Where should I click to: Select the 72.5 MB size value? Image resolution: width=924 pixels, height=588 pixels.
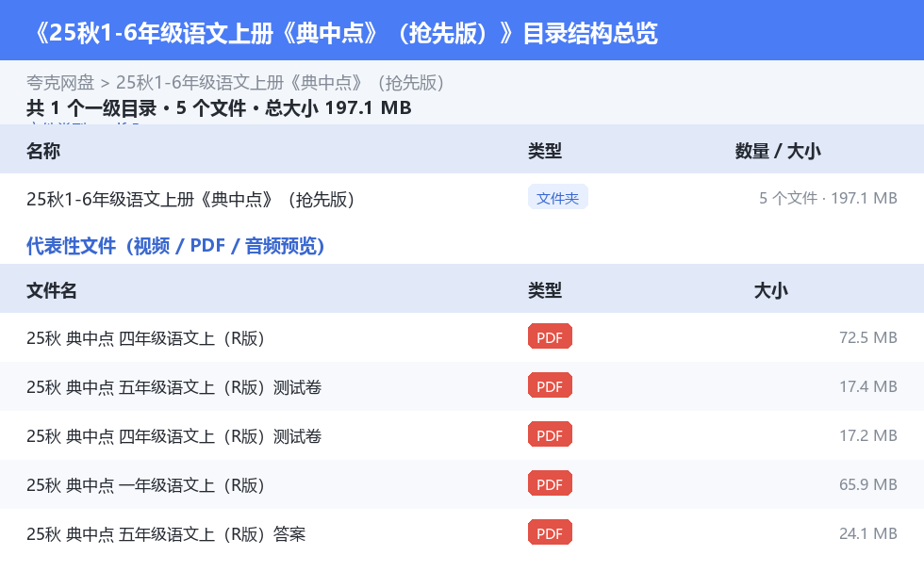868,337
